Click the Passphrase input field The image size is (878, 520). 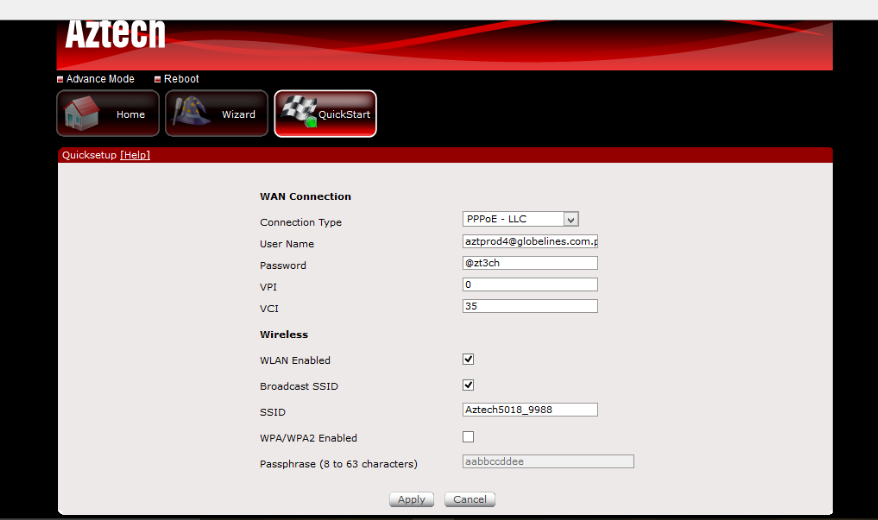click(548, 461)
